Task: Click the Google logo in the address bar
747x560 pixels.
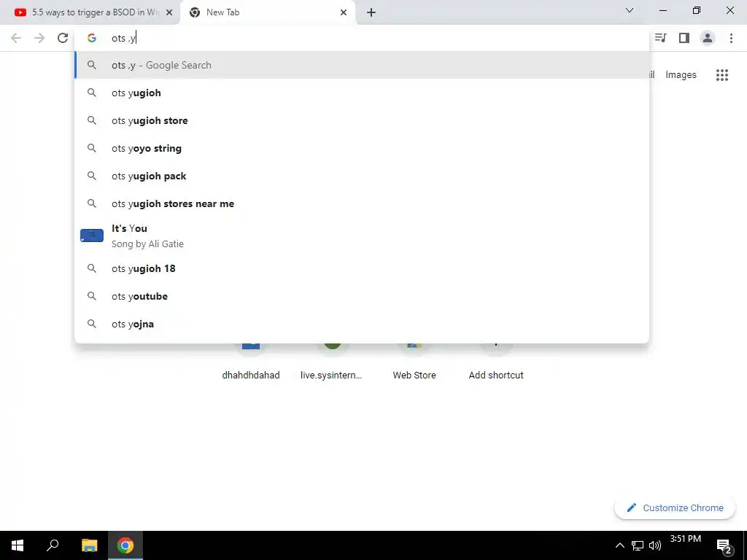Action: coord(92,38)
